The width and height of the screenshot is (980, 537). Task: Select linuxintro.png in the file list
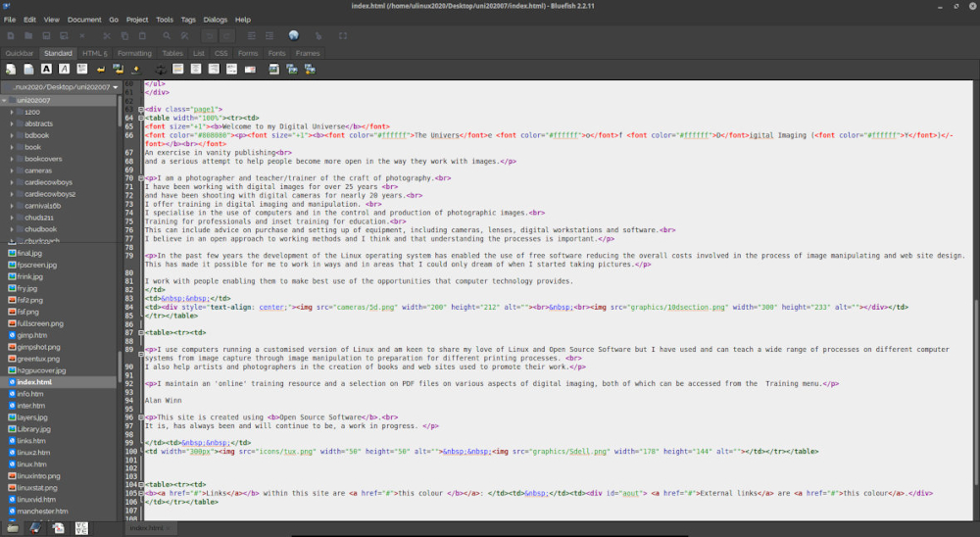[38, 475]
